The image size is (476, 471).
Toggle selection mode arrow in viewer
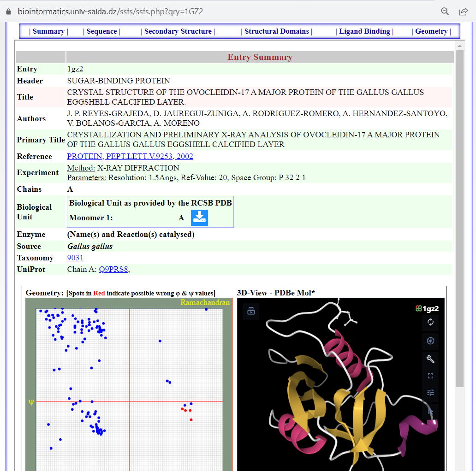(x=430, y=410)
